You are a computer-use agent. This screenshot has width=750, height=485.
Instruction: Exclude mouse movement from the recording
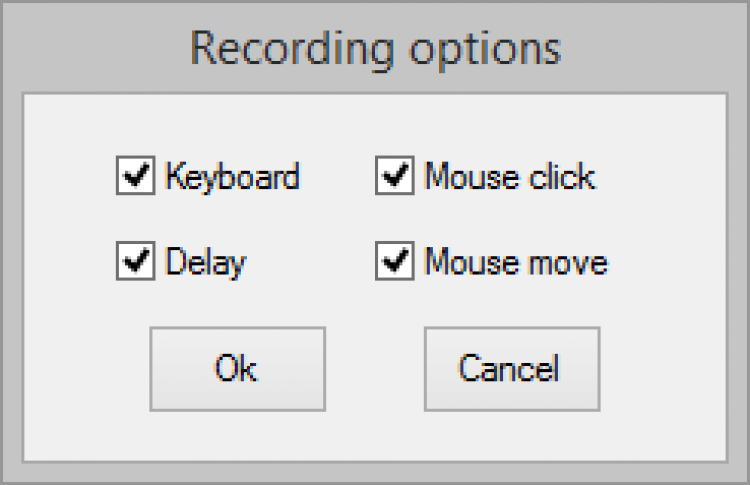[394, 262]
